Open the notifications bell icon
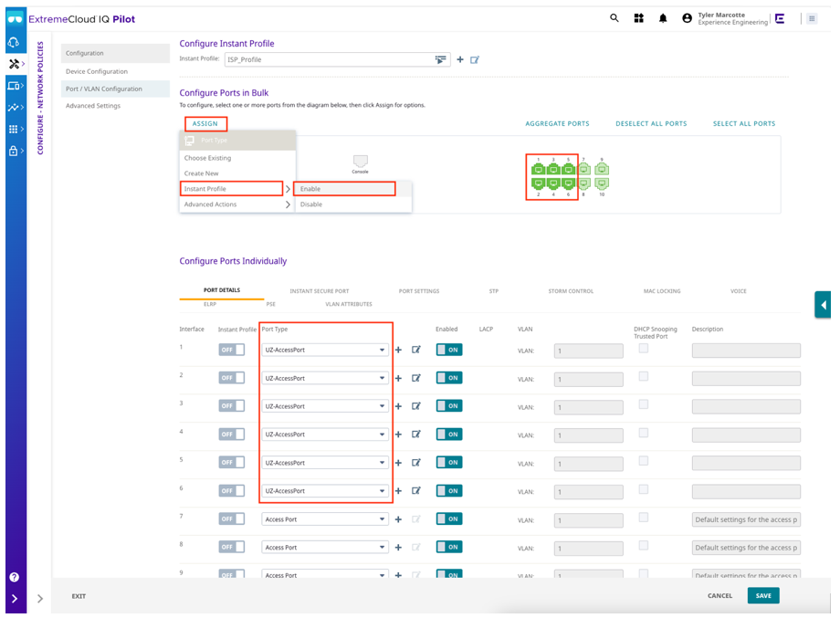 pyautogui.click(x=664, y=17)
